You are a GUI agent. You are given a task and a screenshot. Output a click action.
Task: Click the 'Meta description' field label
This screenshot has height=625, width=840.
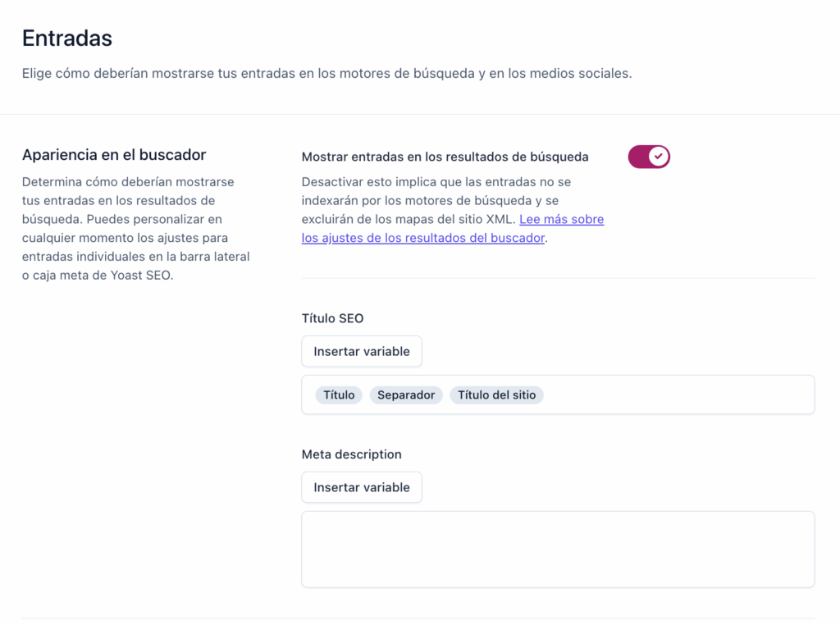tap(352, 454)
